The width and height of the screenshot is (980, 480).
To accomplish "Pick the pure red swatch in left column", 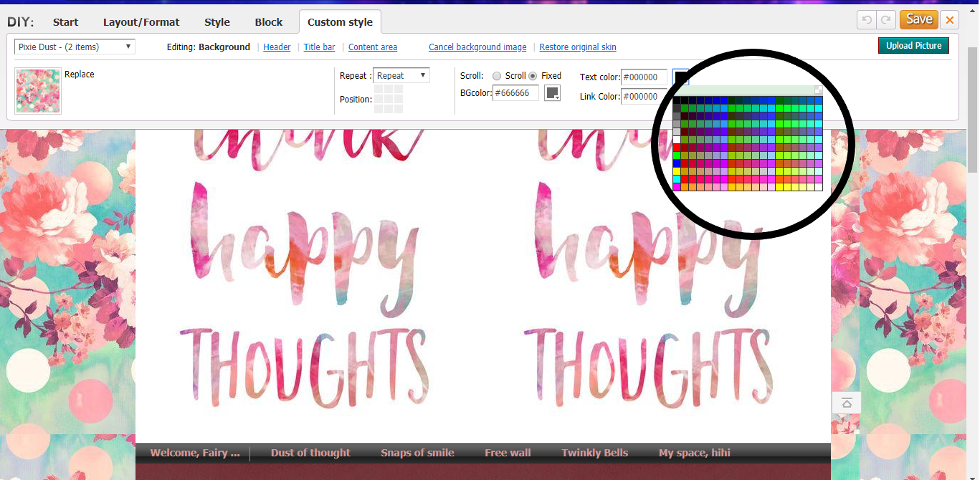I will coord(677,148).
